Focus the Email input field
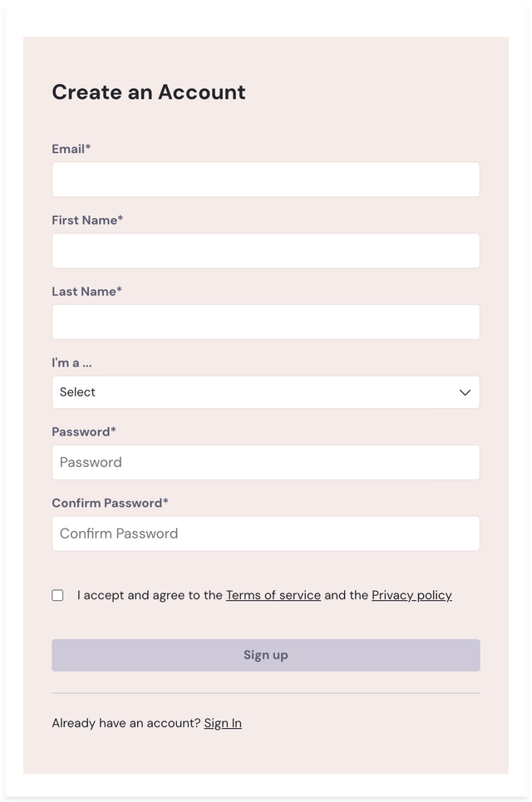Viewport: 532px width, 802px height. (x=266, y=180)
